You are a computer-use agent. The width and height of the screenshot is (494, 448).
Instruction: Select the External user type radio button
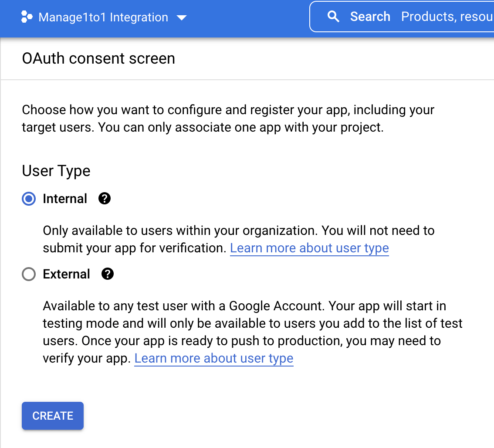pyautogui.click(x=29, y=275)
